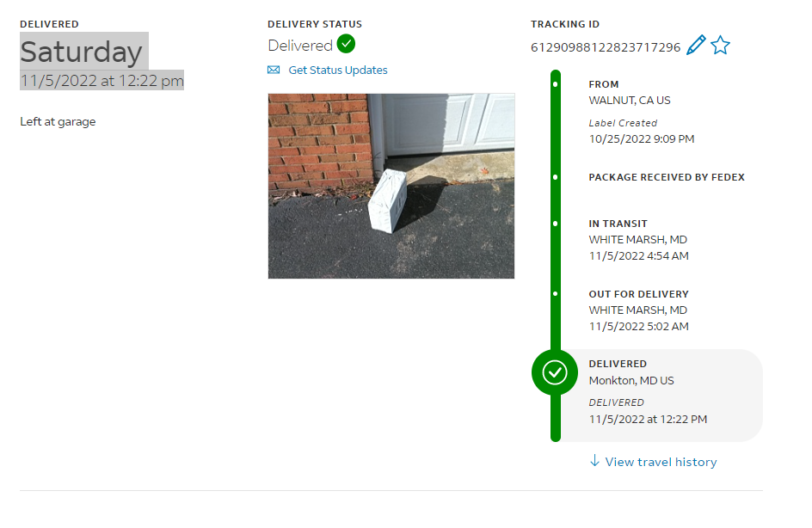This screenshot has width=812, height=528.
Task: Click the Label Created 10/25/2022 entry
Action: (641, 131)
